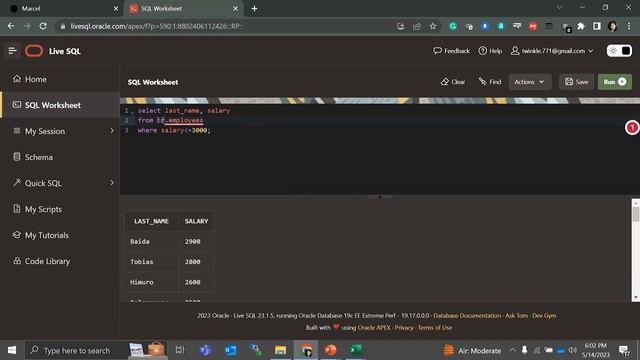
Task: Click the Find button
Action: coord(490,82)
